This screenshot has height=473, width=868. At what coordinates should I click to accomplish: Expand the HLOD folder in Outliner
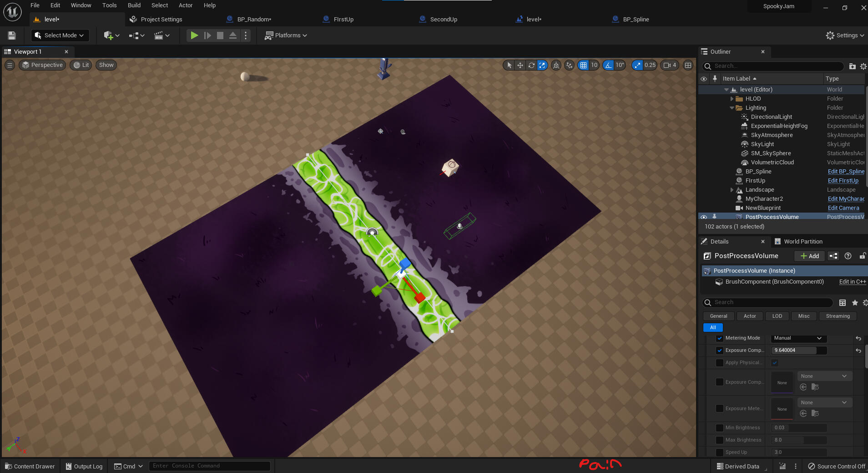tap(732, 99)
